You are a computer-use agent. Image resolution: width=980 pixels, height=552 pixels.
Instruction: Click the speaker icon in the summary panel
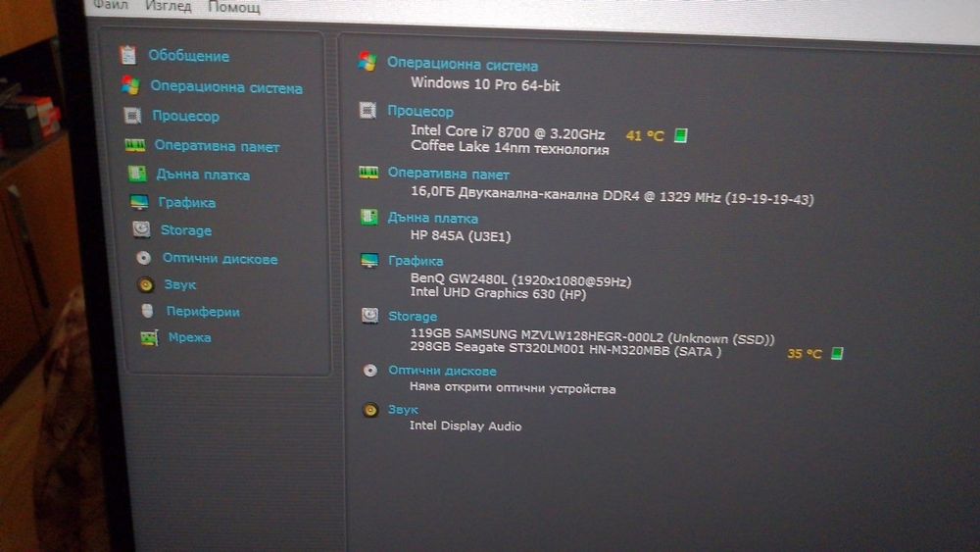pyautogui.click(x=370, y=410)
